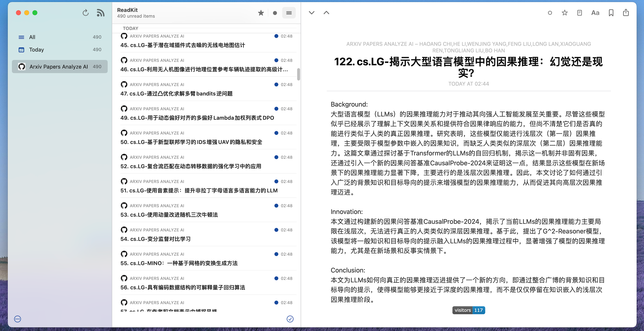Filter list by unread dot

(275, 13)
